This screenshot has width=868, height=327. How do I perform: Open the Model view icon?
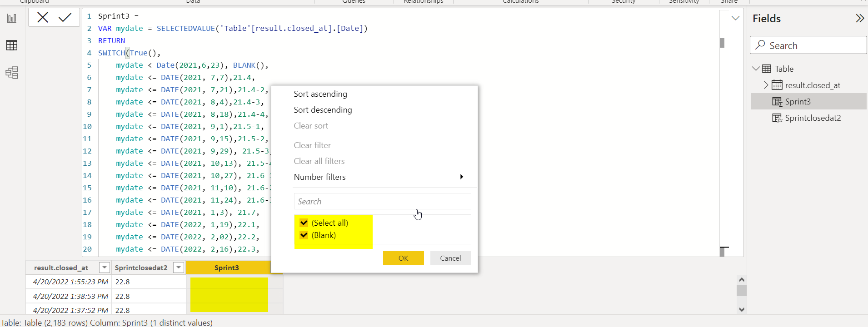pyautogui.click(x=12, y=73)
